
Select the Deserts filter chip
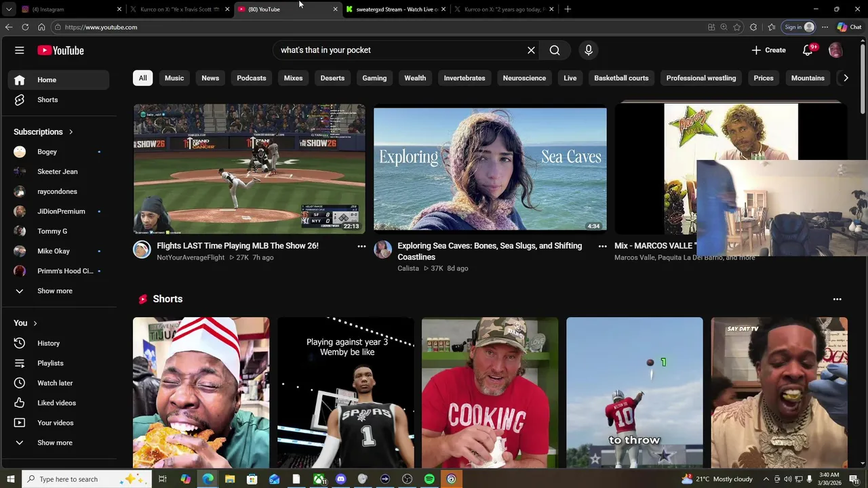332,78
